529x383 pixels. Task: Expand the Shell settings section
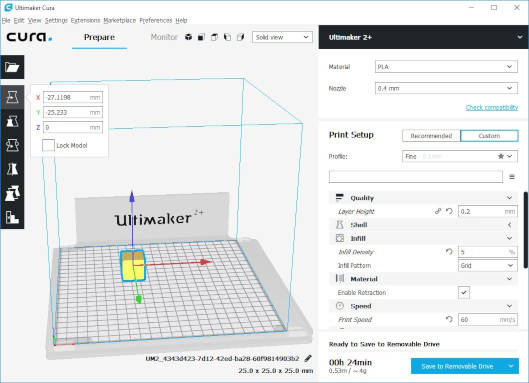point(423,225)
